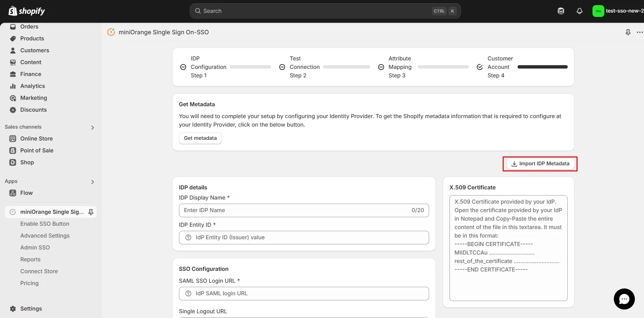Click the Flow app icon

(x=13, y=193)
